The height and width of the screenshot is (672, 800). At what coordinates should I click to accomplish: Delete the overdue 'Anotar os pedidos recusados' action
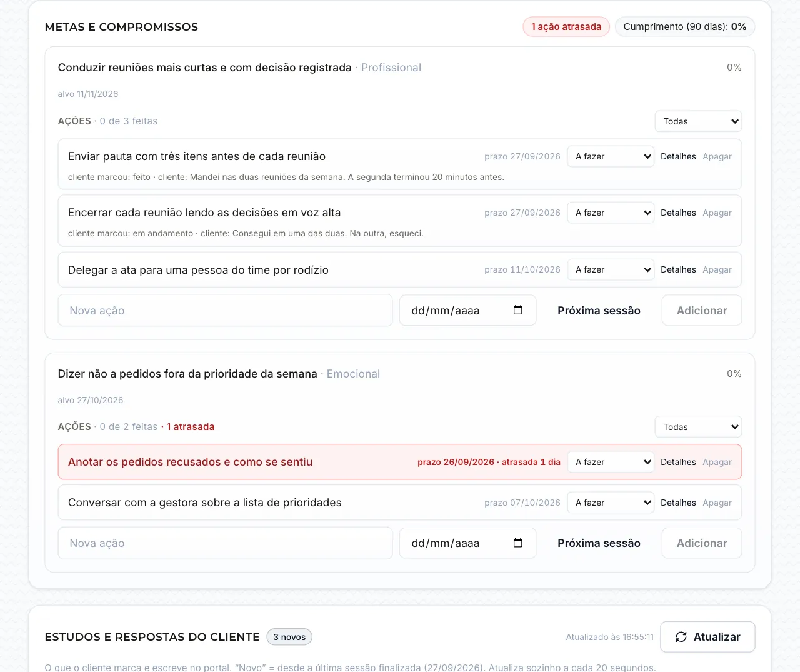point(717,462)
